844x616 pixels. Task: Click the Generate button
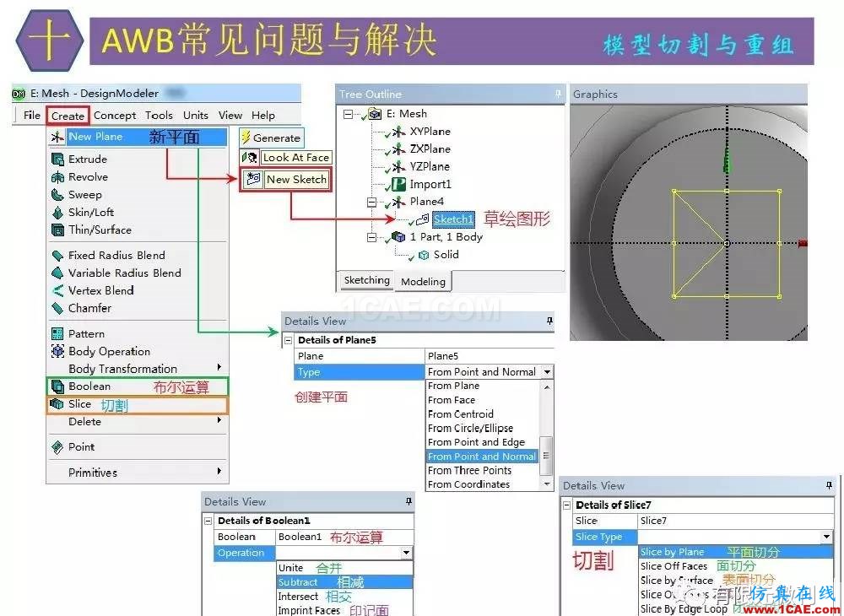coord(272,138)
